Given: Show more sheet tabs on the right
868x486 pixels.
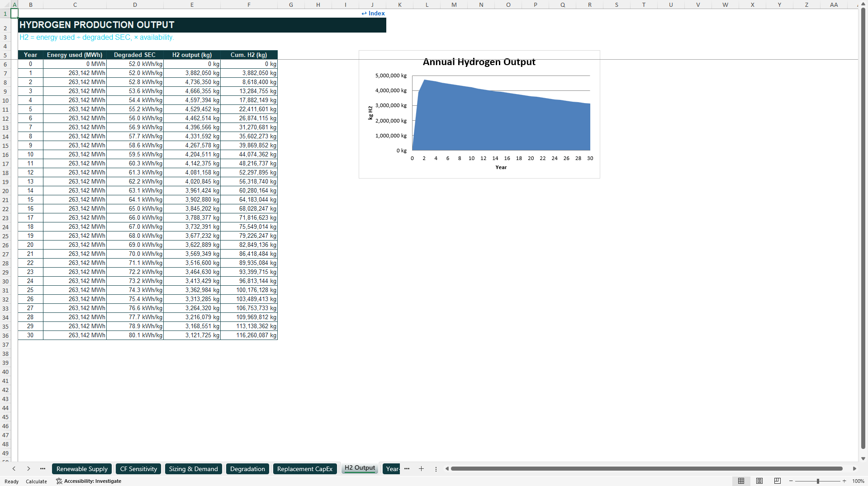Looking at the screenshot, I should click(407, 469).
